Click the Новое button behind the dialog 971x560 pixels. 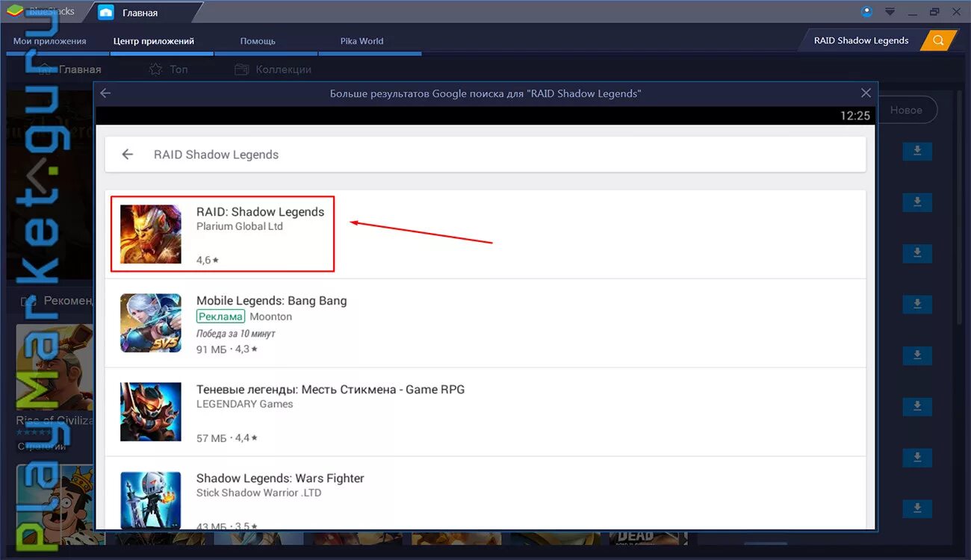click(x=906, y=110)
